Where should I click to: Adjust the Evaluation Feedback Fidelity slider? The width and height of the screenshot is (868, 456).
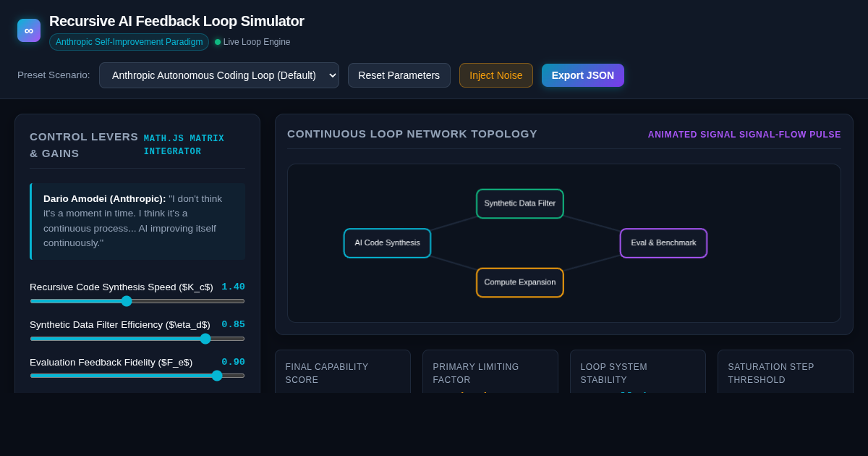point(137,376)
